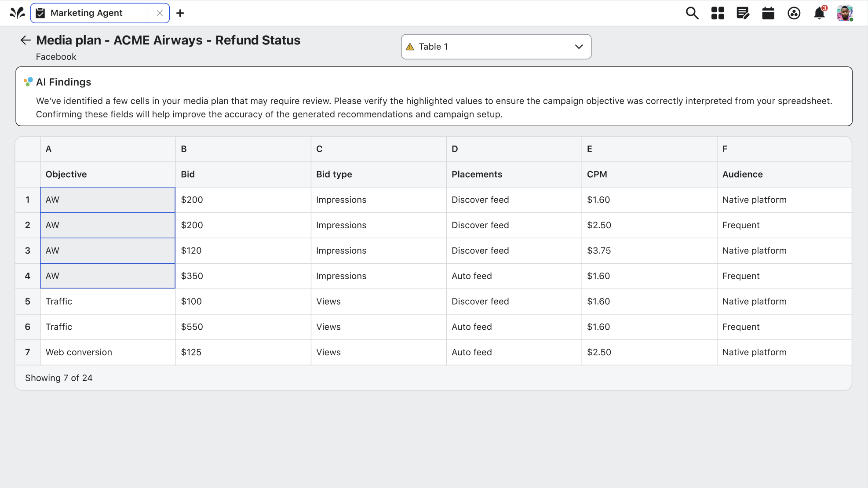Image resolution: width=868 pixels, height=488 pixels.
Task: Add a new tab with plus icon
Action: (180, 13)
